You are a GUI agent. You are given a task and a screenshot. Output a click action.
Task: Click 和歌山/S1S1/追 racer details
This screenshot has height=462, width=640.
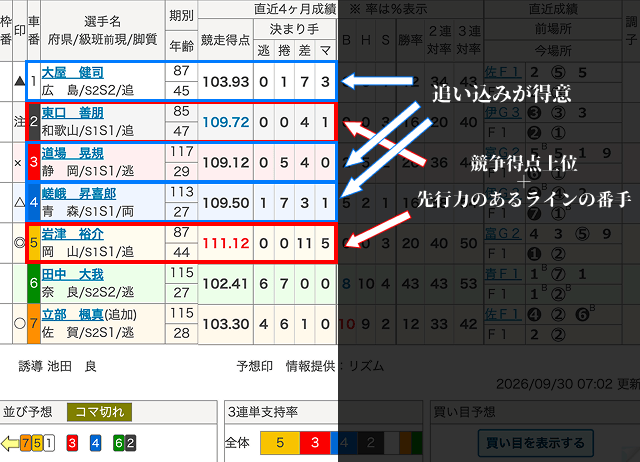pyautogui.click(x=88, y=131)
